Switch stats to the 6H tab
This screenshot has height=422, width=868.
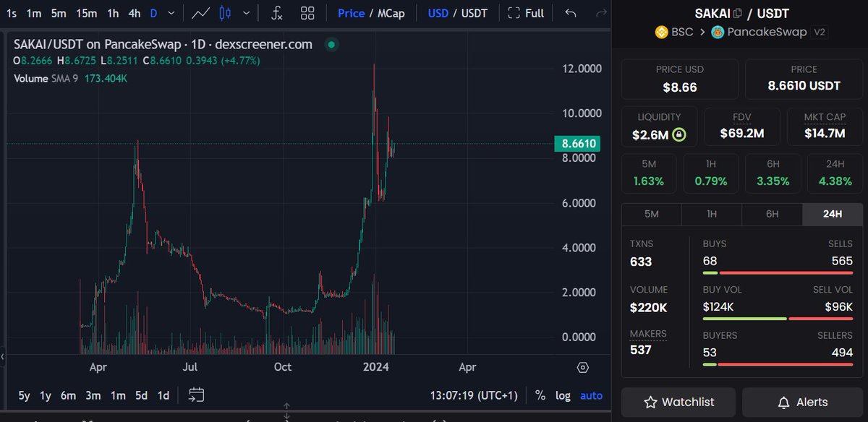coord(772,214)
